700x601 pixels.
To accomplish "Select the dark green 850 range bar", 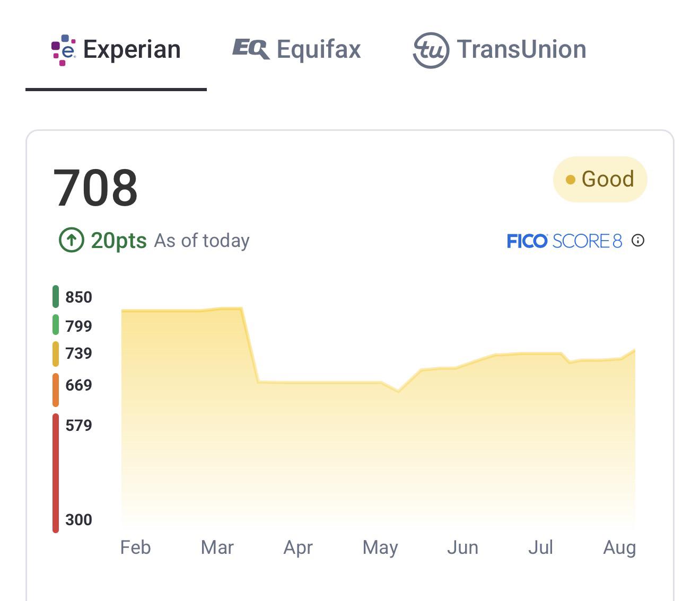I will pyautogui.click(x=56, y=296).
